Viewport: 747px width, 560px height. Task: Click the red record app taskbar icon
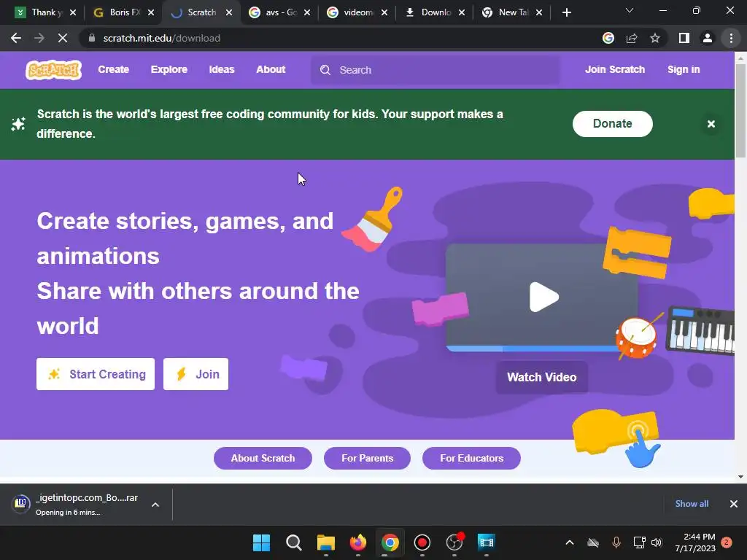click(x=422, y=542)
